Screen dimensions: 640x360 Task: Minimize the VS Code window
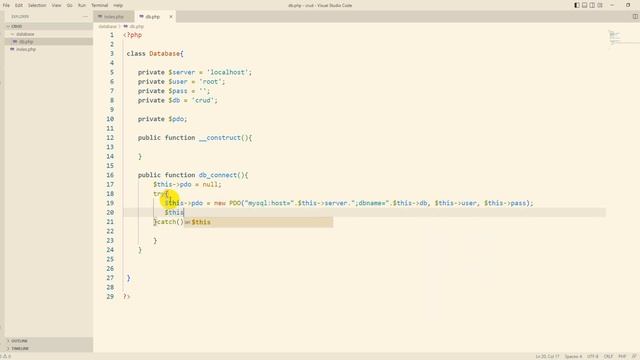[x=612, y=5]
